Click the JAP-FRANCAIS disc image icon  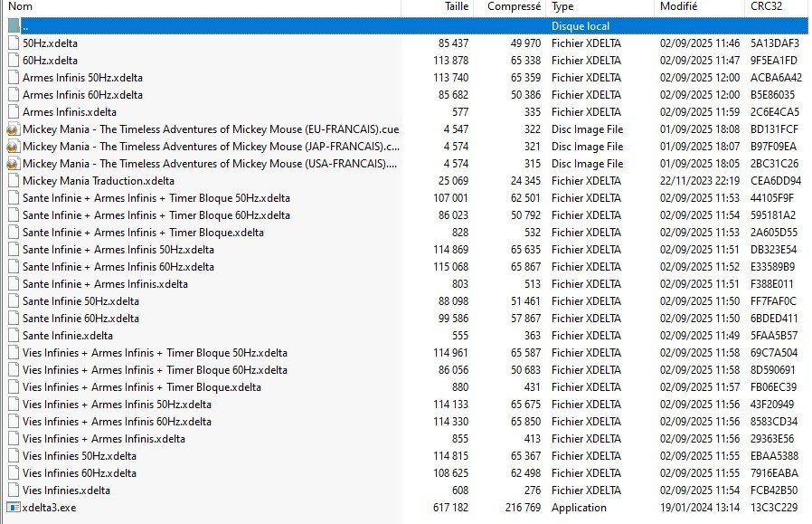[13, 147]
